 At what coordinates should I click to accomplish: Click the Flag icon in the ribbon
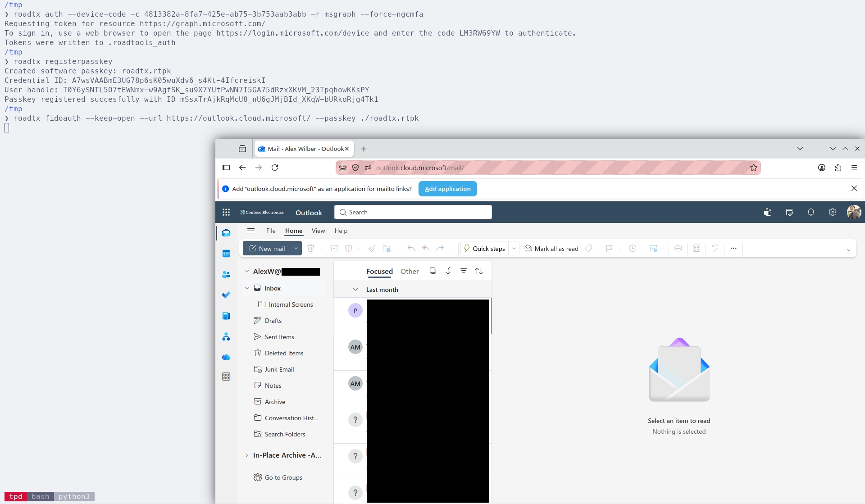pyautogui.click(x=610, y=248)
